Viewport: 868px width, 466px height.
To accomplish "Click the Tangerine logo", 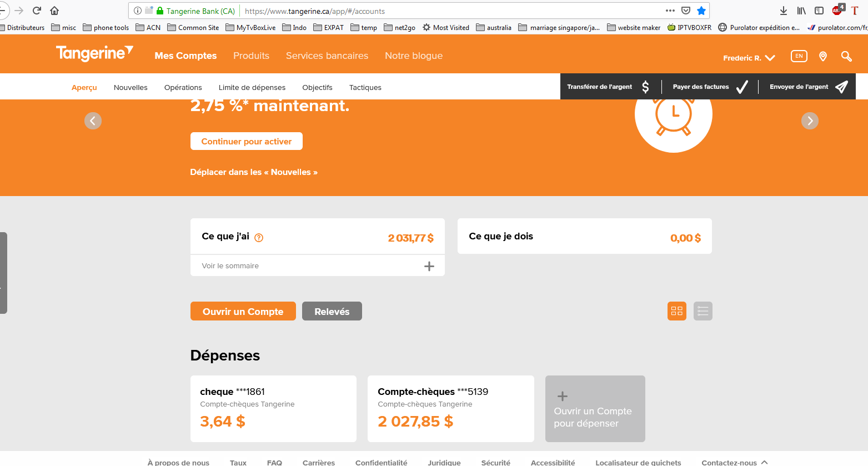I will pyautogui.click(x=94, y=53).
